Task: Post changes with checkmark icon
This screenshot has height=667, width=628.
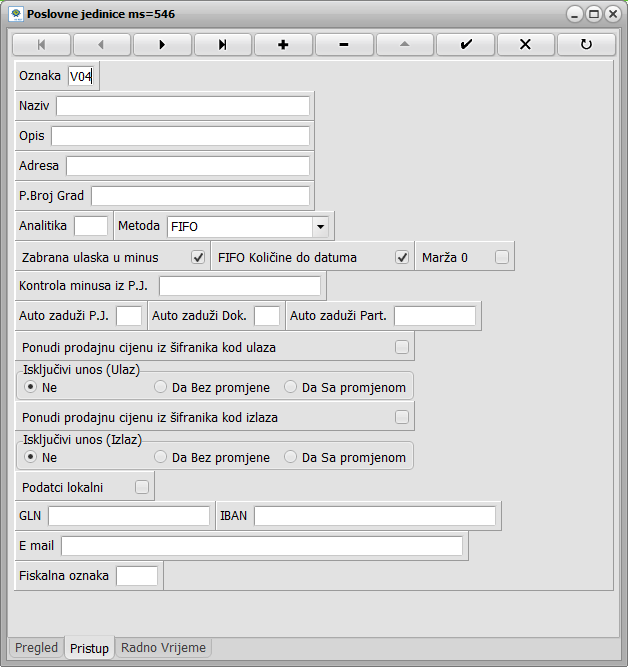Action: point(465,45)
